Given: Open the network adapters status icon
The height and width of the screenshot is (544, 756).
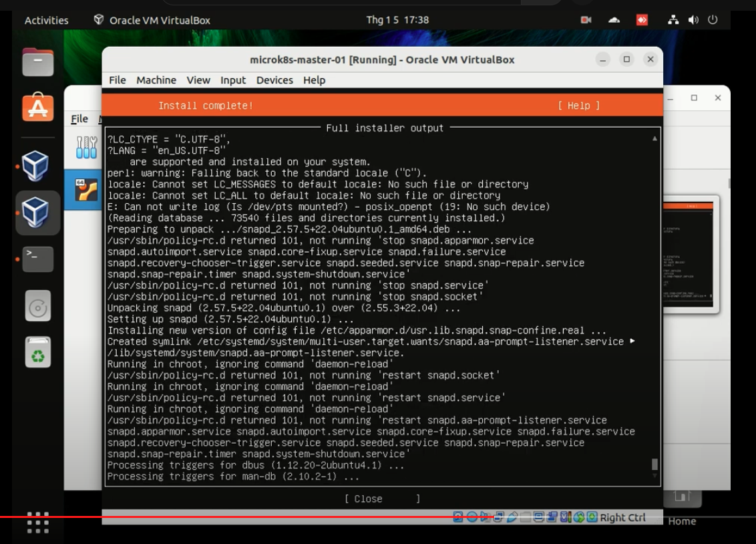Looking at the screenshot, I should (x=498, y=517).
